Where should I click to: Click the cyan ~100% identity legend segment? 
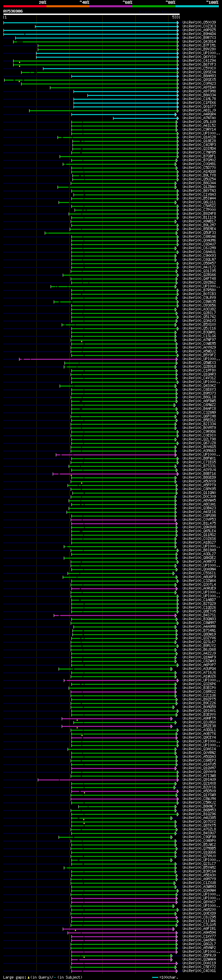pos(197,6)
